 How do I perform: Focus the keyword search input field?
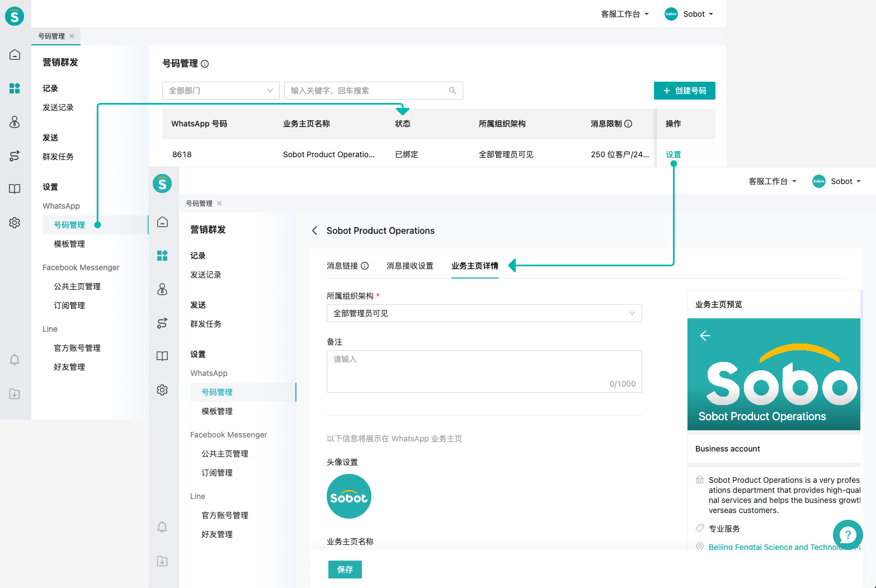374,91
